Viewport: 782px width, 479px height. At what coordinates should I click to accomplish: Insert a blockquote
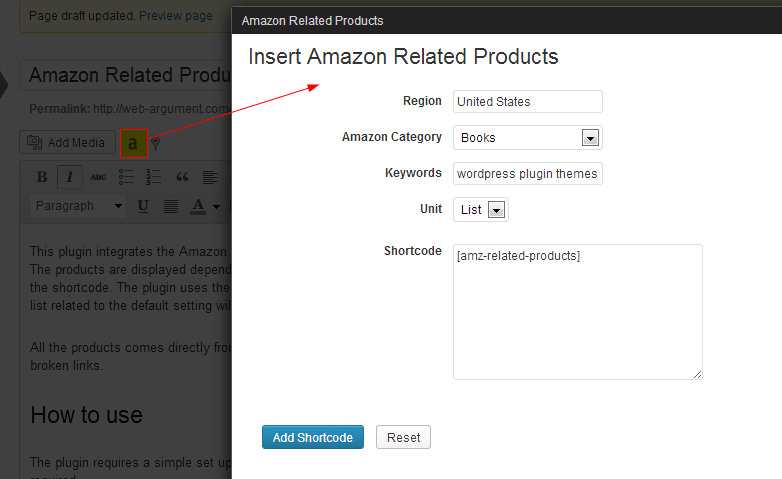coord(182,177)
